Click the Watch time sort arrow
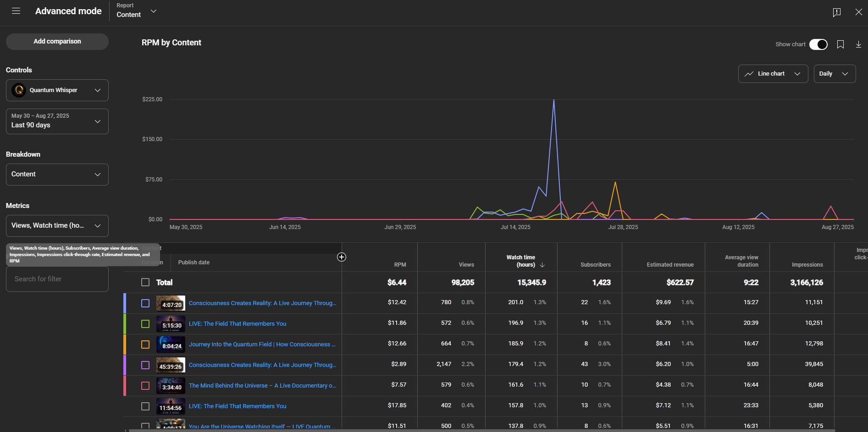 (x=542, y=265)
